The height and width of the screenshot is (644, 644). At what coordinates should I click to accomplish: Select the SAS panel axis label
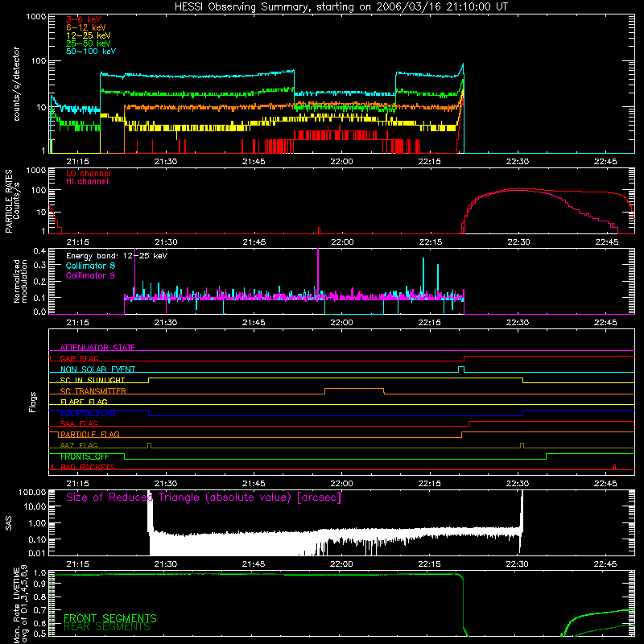9,522
